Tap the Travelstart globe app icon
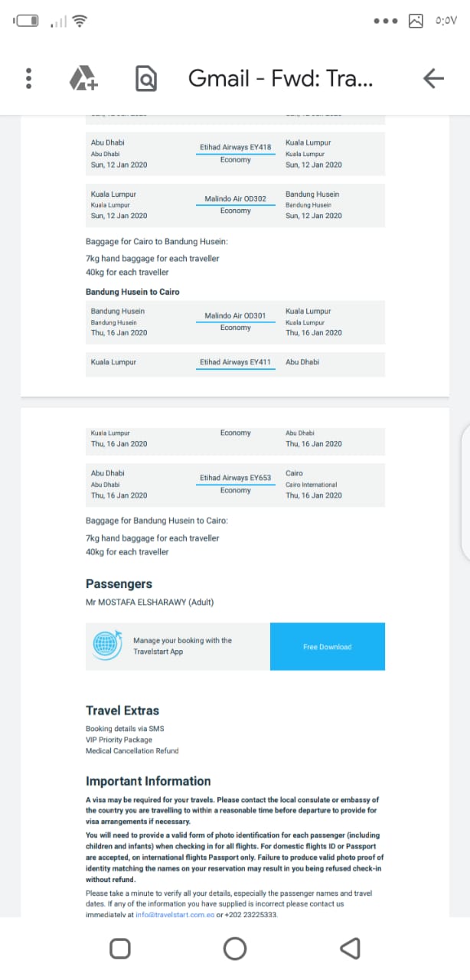 [108, 645]
